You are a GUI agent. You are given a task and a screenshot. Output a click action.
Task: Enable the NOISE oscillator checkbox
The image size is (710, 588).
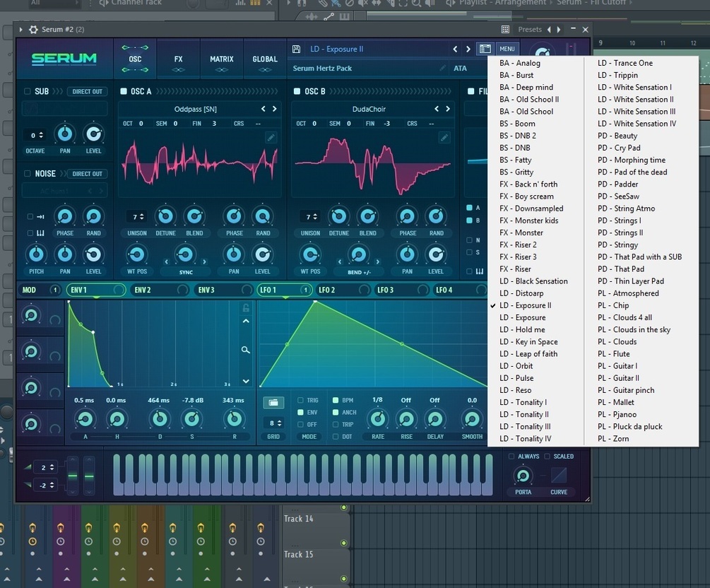tap(27, 173)
